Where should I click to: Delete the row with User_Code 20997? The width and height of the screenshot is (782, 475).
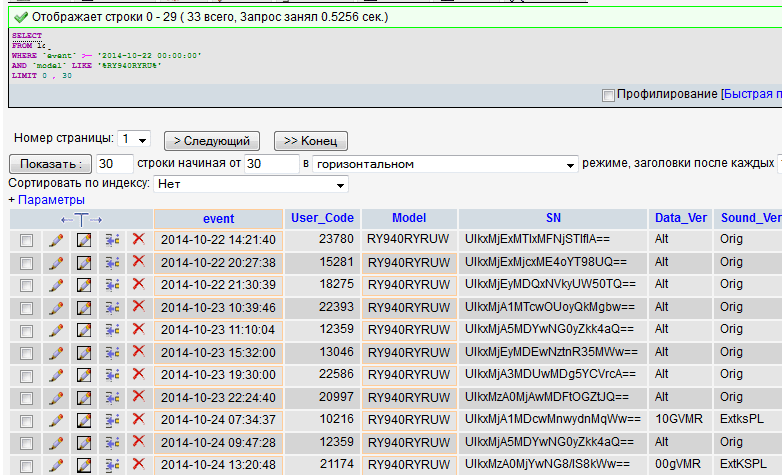point(138,397)
